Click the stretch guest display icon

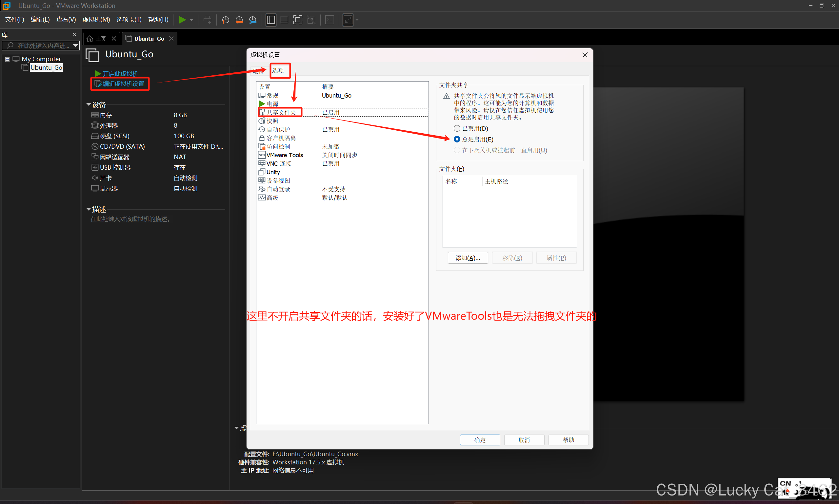coord(348,20)
